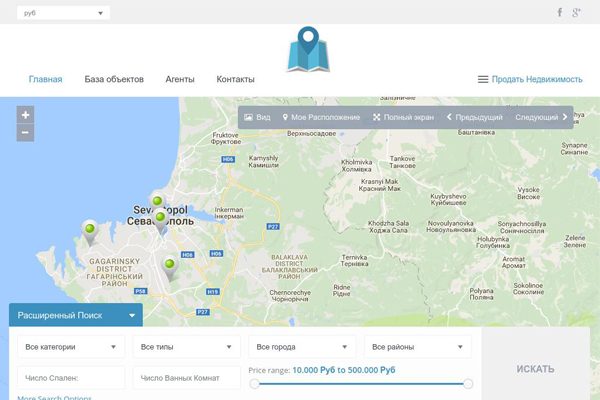Click the Kamyshly label on the map
This screenshot has height=400, width=600.
point(264,161)
